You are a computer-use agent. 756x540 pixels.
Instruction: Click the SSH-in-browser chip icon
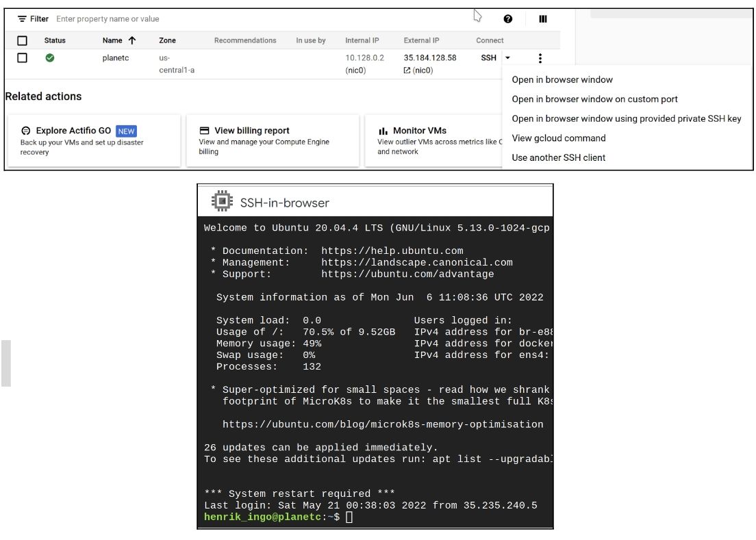(222, 201)
